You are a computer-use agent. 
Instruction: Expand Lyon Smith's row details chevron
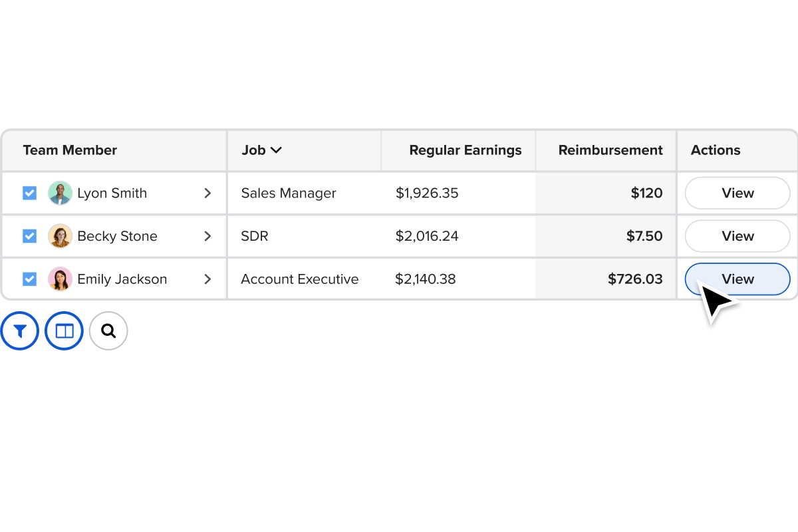click(208, 193)
